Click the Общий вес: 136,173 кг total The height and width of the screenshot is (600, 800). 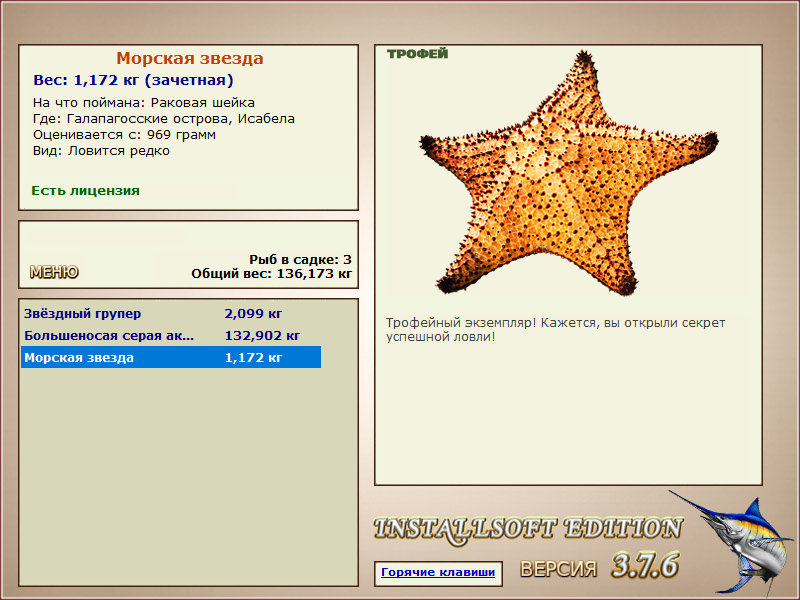tap(271, 274)
